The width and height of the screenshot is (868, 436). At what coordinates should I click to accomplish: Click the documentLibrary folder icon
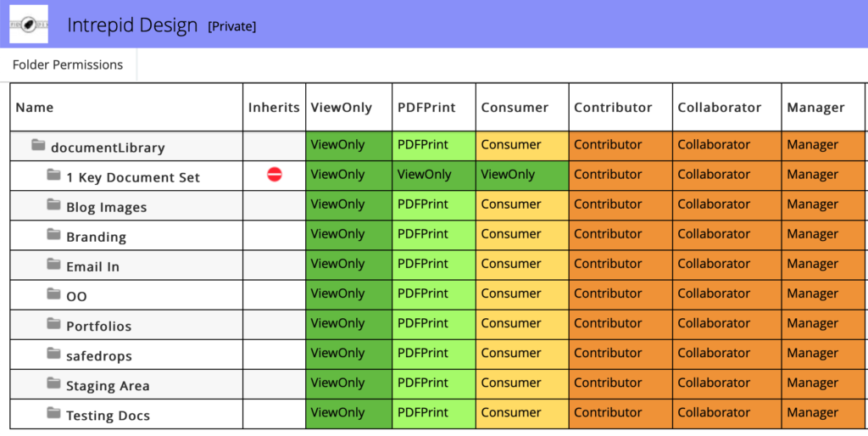pos(38,146)
